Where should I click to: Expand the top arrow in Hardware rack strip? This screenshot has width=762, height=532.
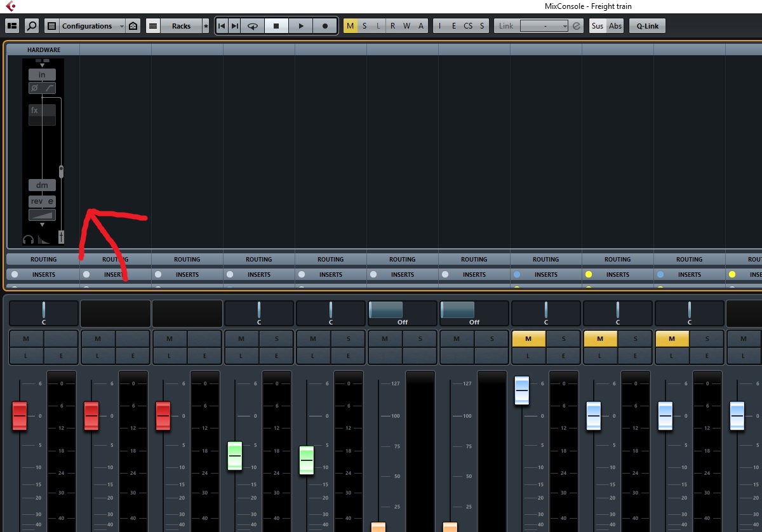[x=42, y=65]
